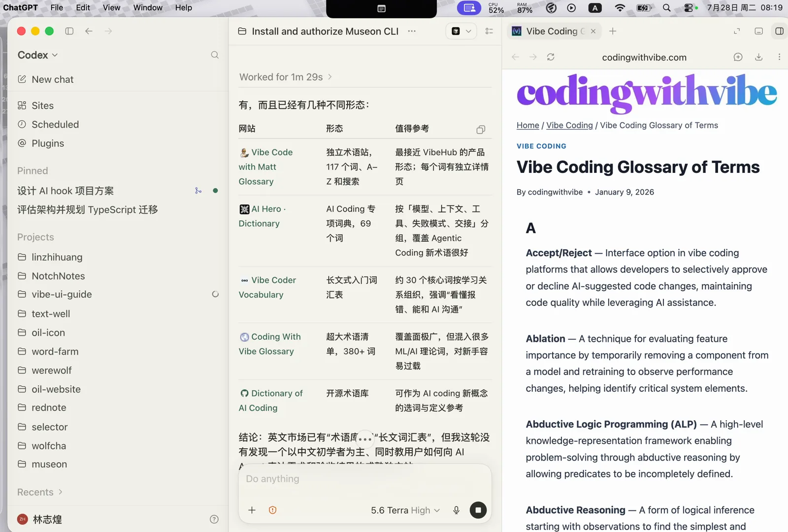Open the Window menu
This screenshot has height=532, width=788.
[148, 7]
